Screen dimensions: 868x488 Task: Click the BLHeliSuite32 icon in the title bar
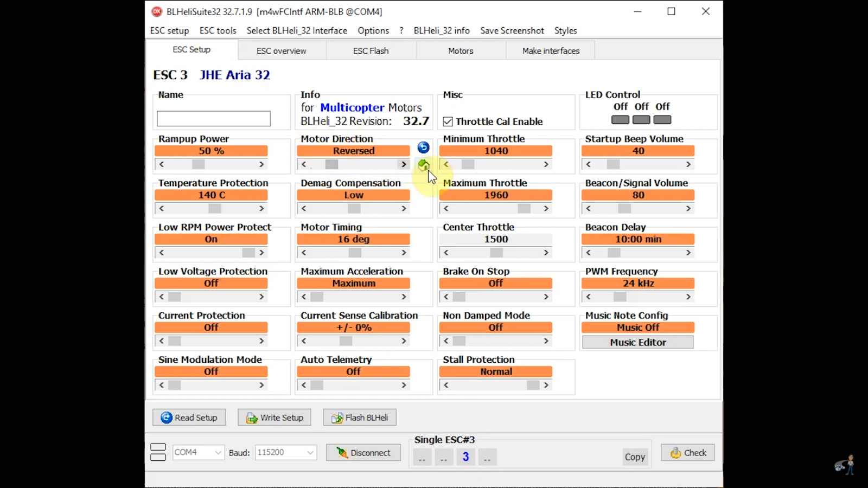tap(157, 11)
